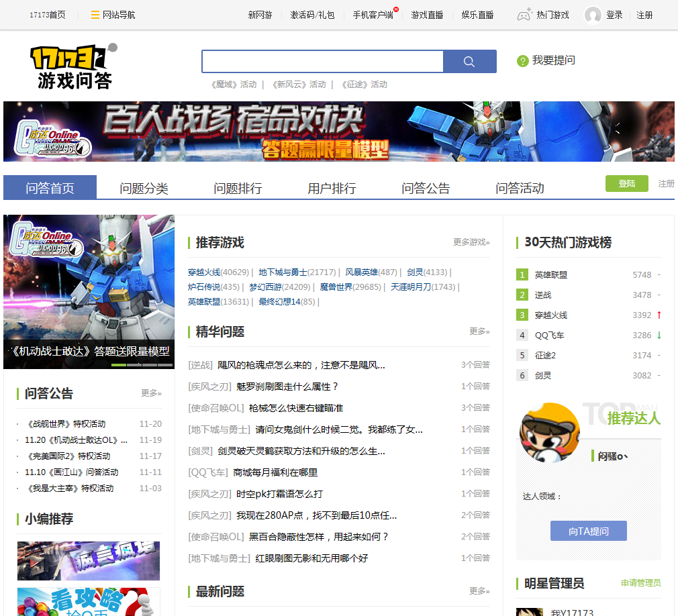The width and height of the screenshot is (678, 616).
Task: Click inside the search input box
Action: [323, 61]
